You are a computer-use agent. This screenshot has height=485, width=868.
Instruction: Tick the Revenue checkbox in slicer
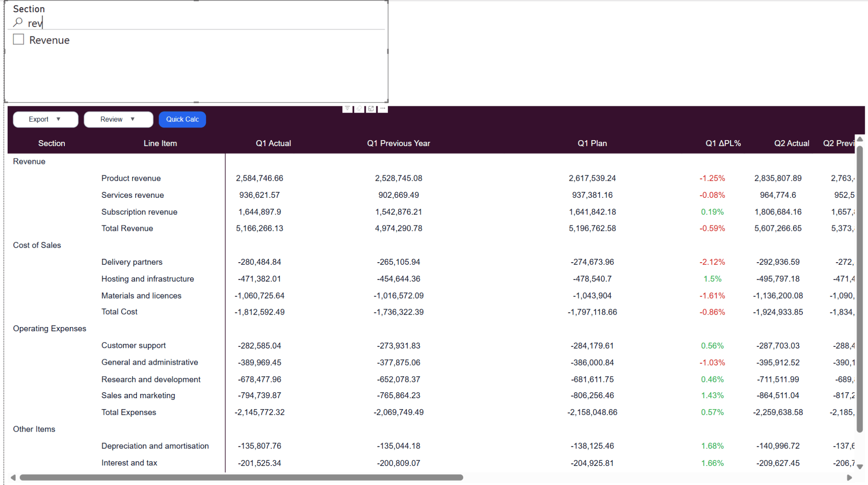coord(18,39)
